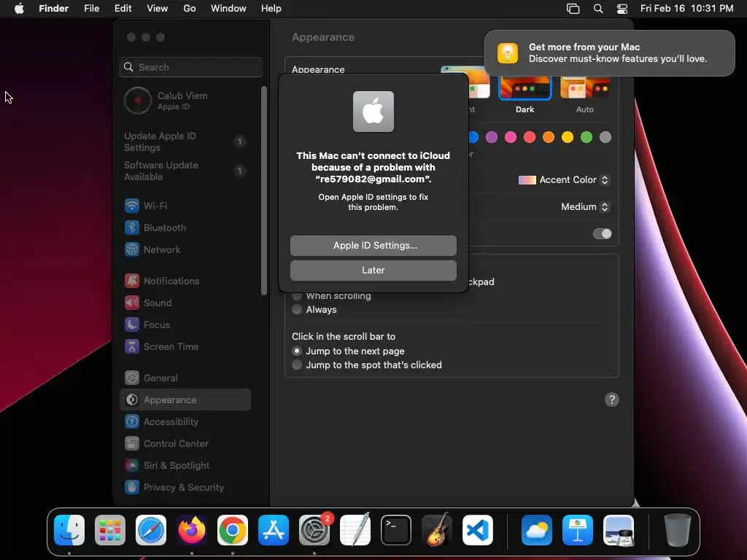This screenshot has height=560, width=747.
Task: Launch Safari from the dock
Action: point(151,530)
